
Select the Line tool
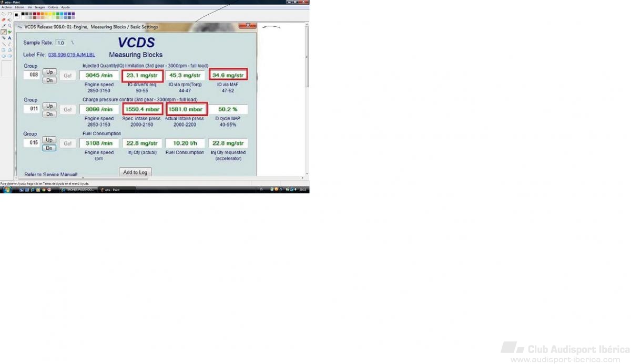point(4,44)
